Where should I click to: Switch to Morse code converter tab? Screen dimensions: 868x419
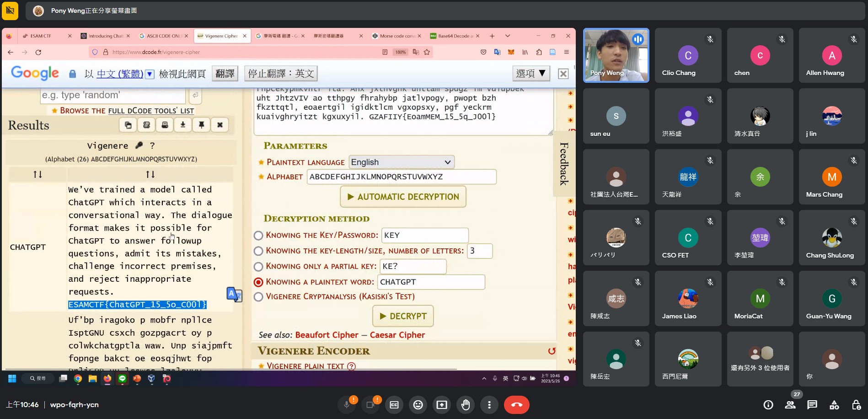pos(396,36)
